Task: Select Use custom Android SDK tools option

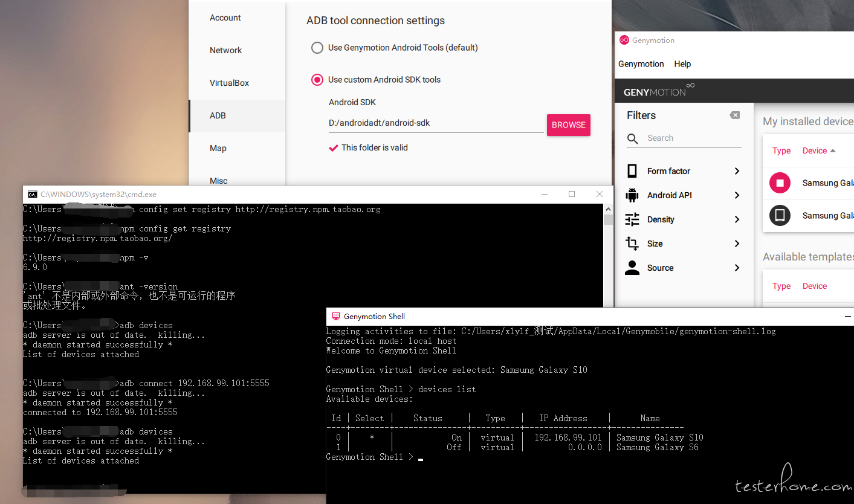Action: point(317,80)
